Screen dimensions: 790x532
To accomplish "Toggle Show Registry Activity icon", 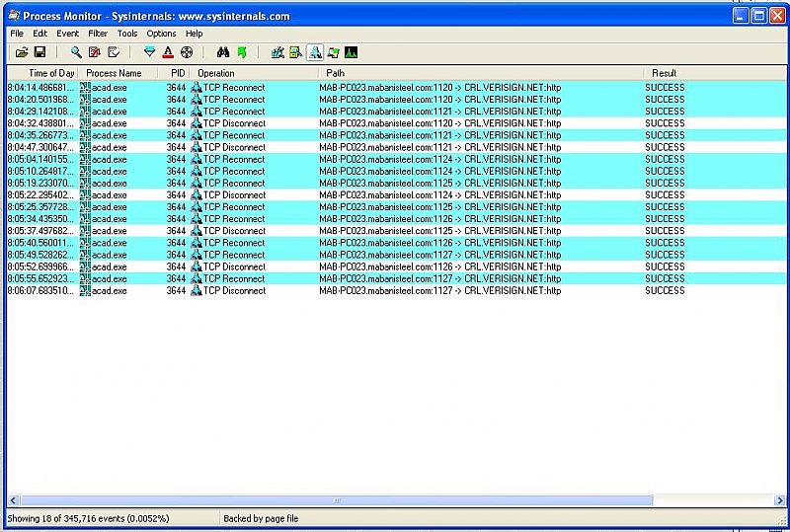I will click(x=277, y=52).
